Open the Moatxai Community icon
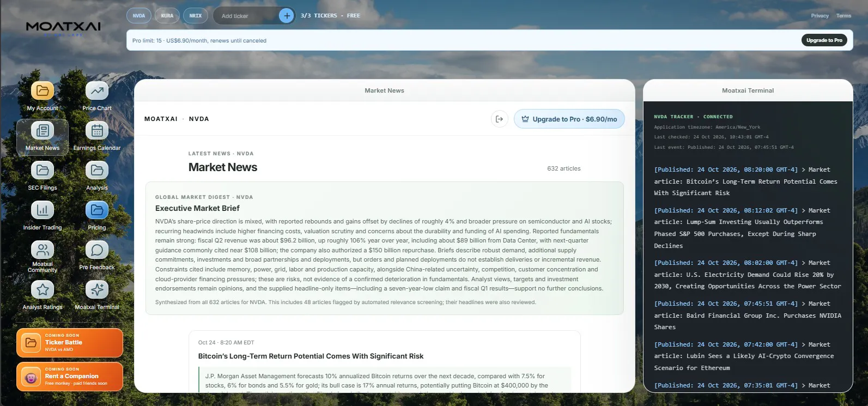 tap(43, 250)
